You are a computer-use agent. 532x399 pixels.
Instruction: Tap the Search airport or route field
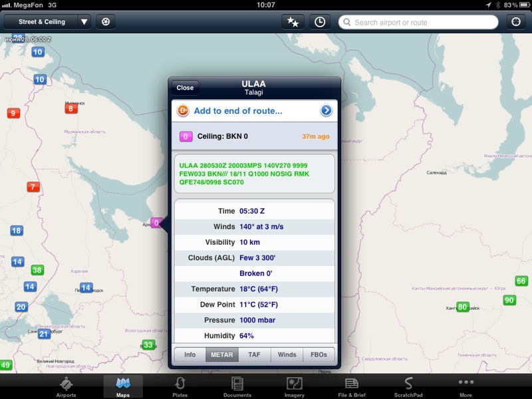(x=419, y=22)
